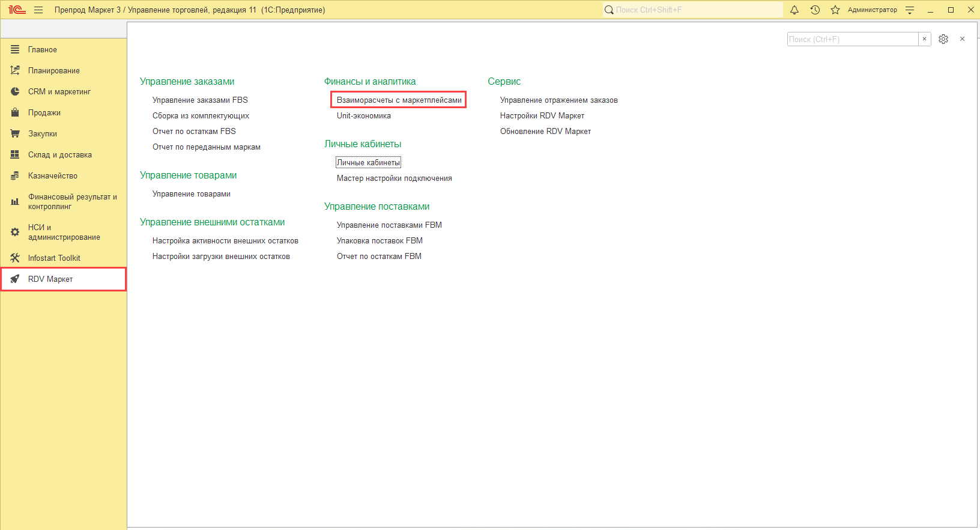Open the history clock icon
This screenshot has height=530, width=980.
(815, 10)
